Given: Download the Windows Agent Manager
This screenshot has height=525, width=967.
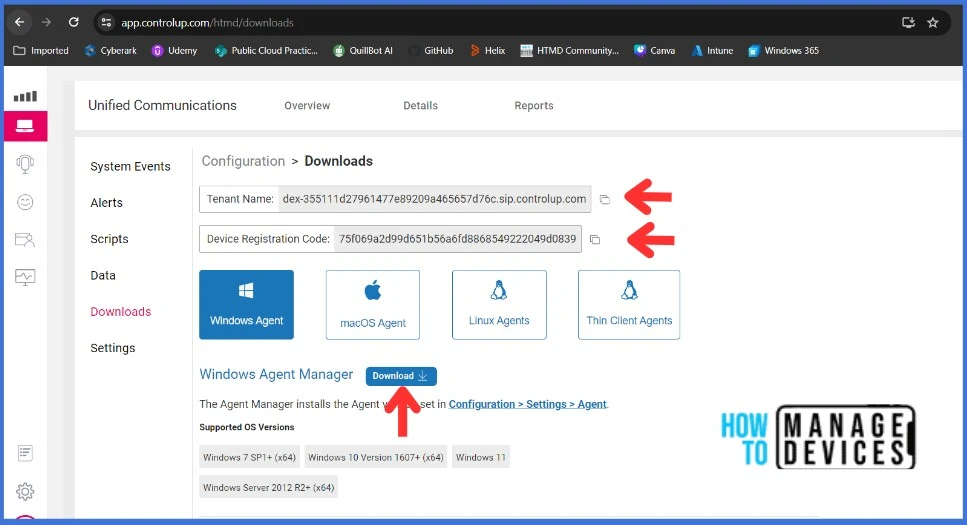Looking at the screenshot, I should point(401,376).
